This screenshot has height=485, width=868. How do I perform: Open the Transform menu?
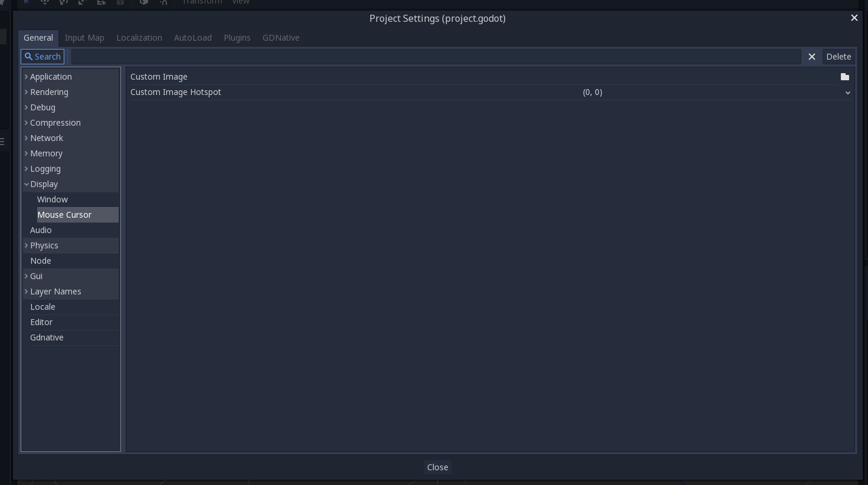pos(202,2)
